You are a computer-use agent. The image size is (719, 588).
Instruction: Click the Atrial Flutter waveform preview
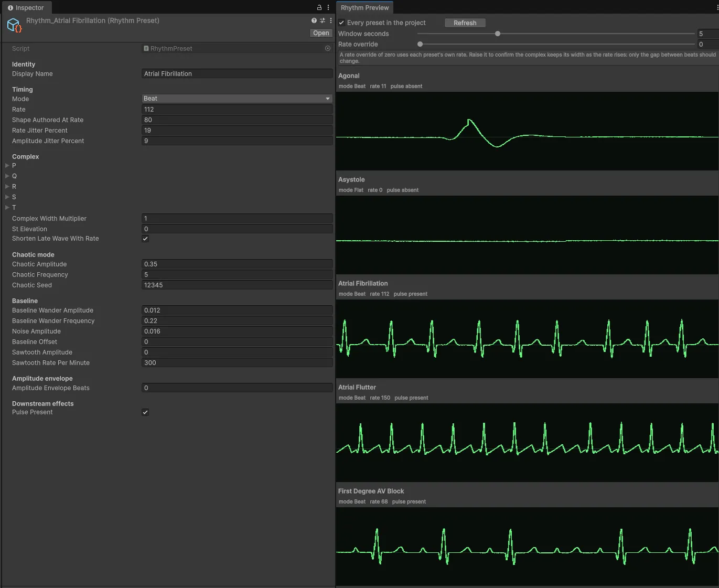coord(527,443)
